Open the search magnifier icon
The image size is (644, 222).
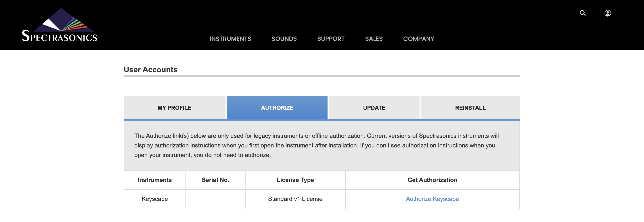[582, 13]
